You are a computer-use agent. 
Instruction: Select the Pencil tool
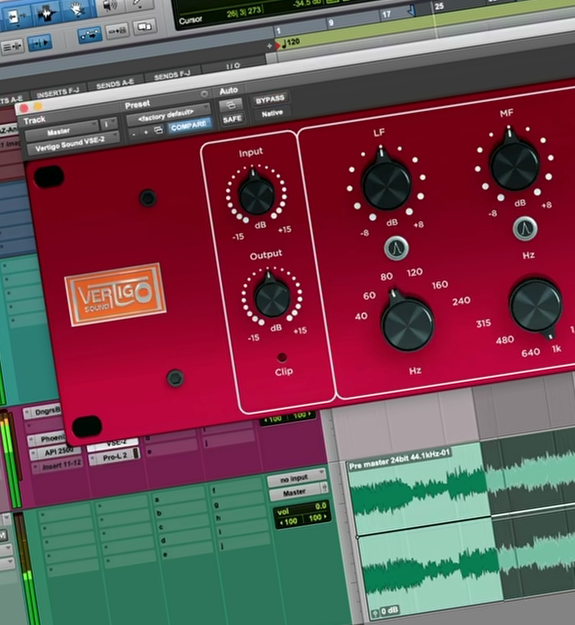[140, 3]
